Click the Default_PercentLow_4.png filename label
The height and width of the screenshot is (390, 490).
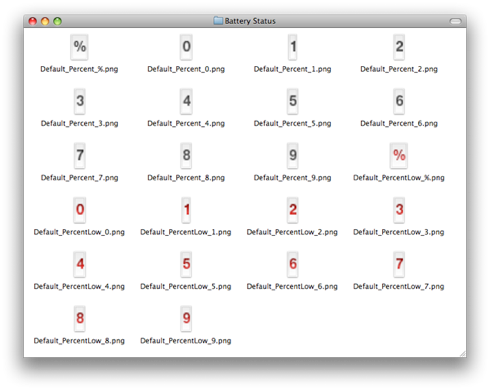[x=79, y=286]
